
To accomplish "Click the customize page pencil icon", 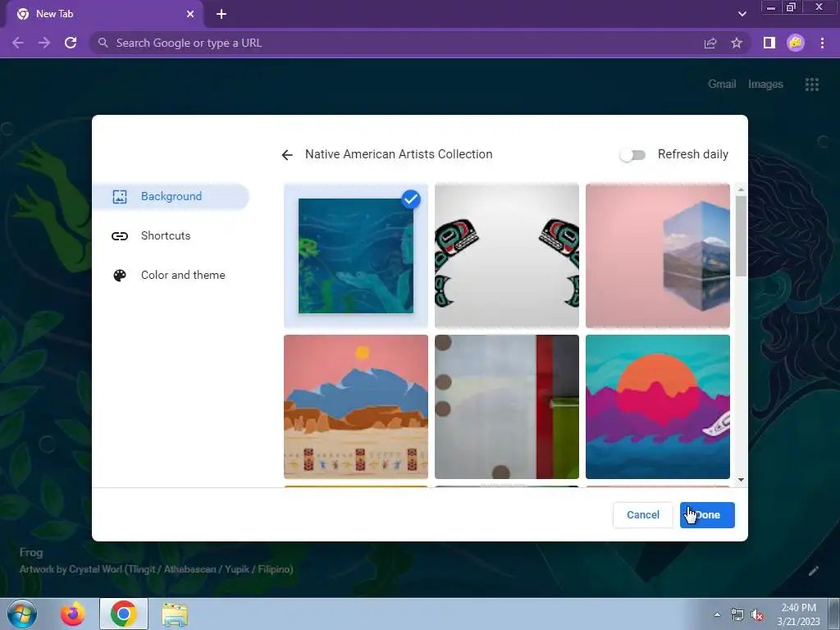I will point(813,571).
